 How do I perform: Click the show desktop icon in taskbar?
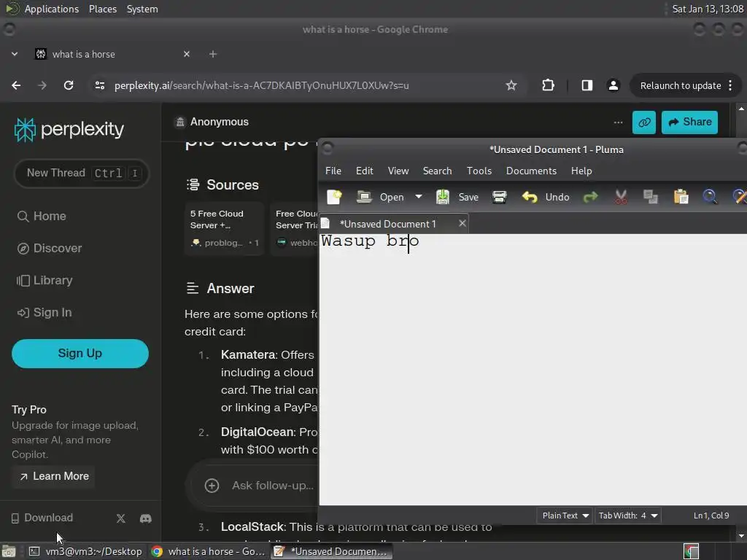coord(9,551)
